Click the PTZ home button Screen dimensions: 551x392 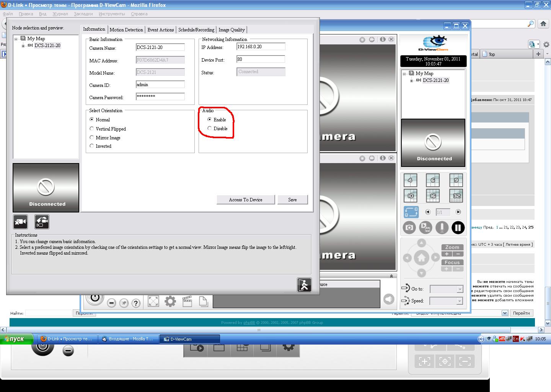pos(421,258)
